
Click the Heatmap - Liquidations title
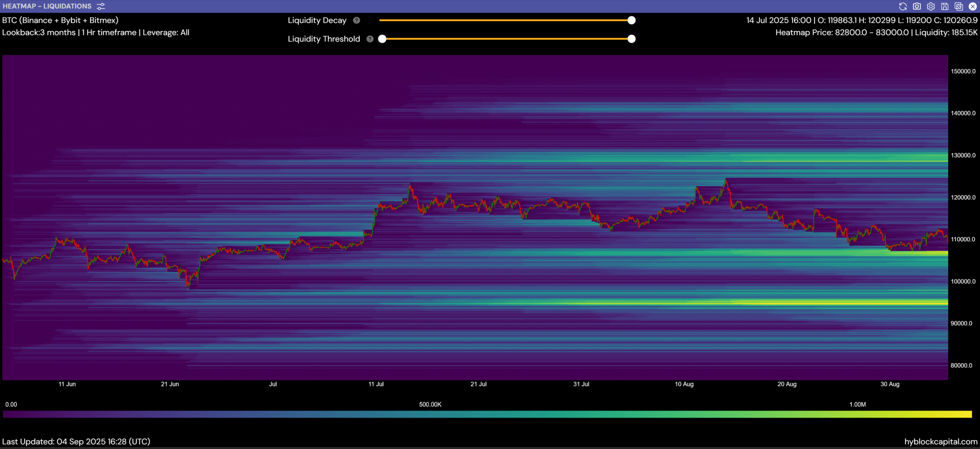(x=47, y=6)
